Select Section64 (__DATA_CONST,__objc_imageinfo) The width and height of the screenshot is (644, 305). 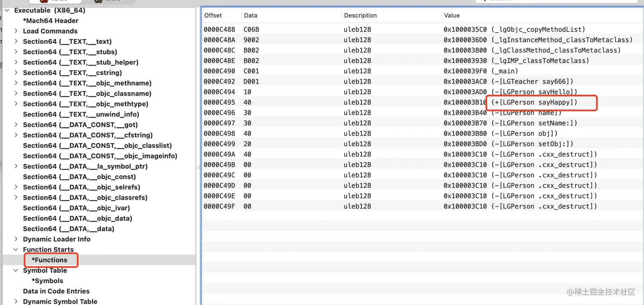click(100, 156)
